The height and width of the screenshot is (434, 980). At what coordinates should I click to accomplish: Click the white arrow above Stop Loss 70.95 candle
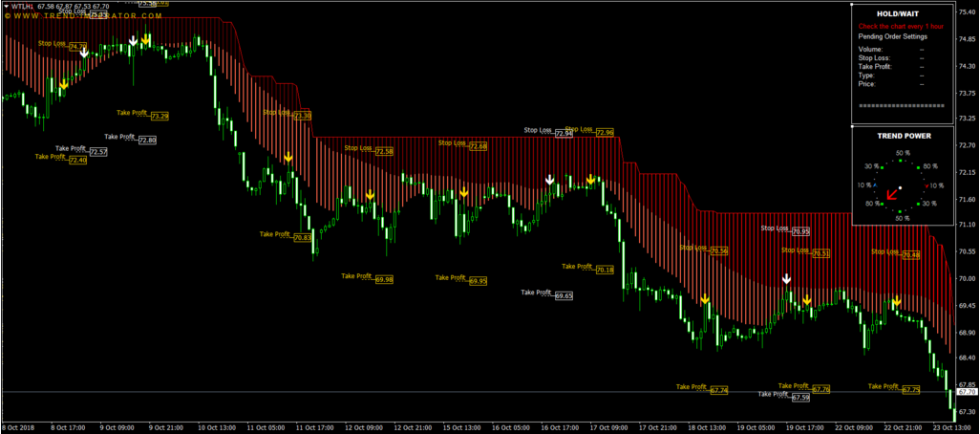coord(786,279)
